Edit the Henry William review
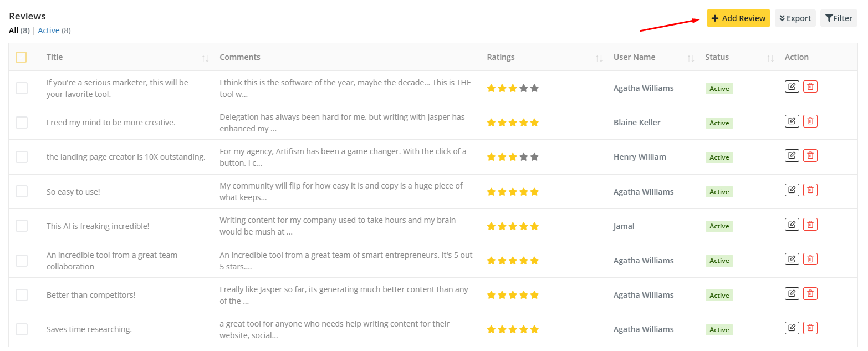Viewport: 868px width, 351px height. [792, 155]
